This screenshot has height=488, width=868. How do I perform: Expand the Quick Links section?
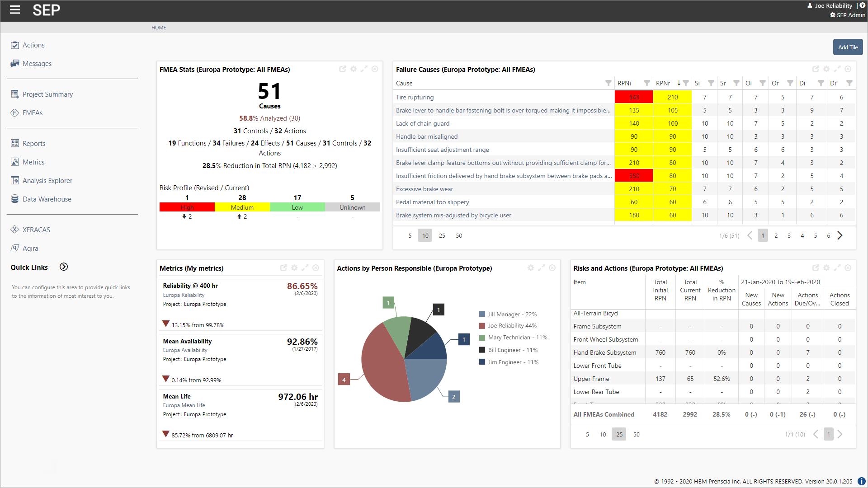pyautogui.click(x=63, y=267)
